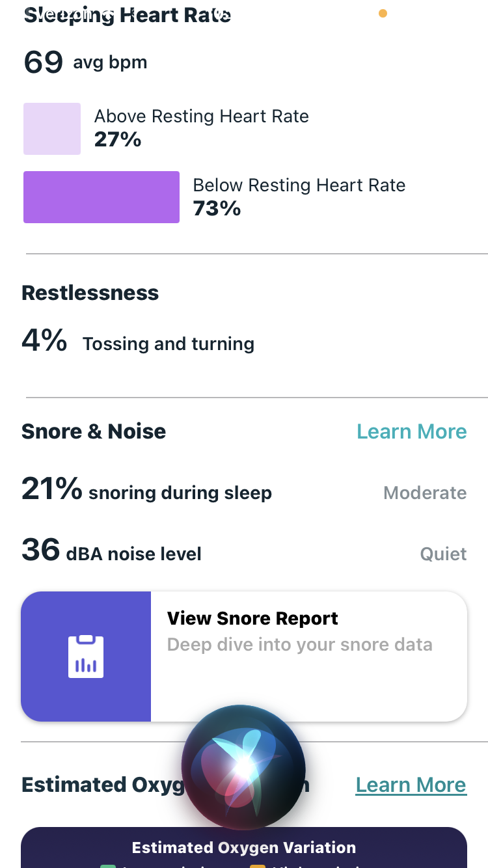
Task: Tap the 73% below resting value
Action: coord(217,208)
